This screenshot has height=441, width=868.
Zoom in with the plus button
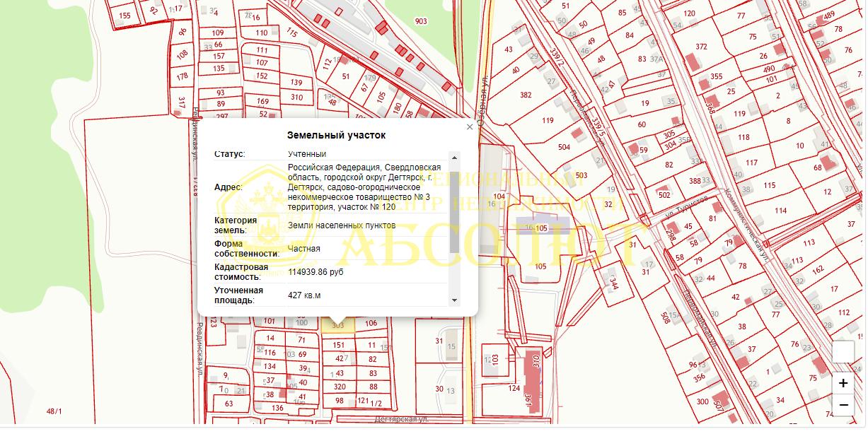click(843, 384)
